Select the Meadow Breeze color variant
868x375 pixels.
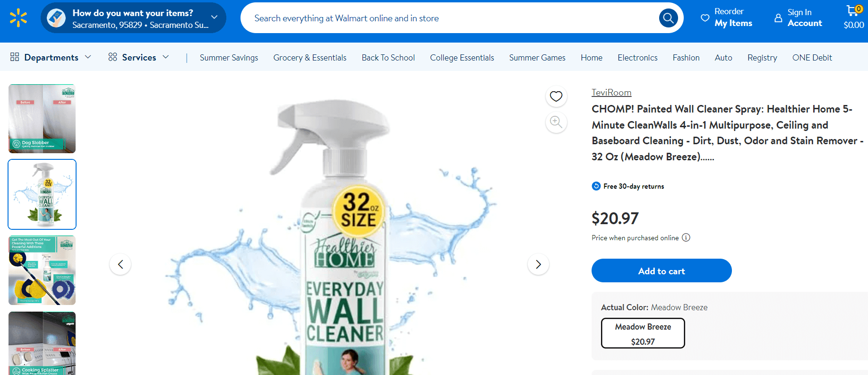click(x=642, y=333)
